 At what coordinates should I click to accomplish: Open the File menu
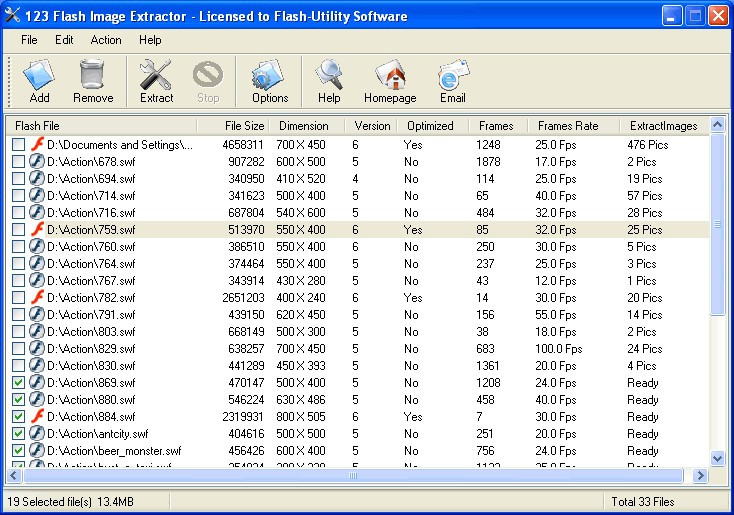pyautogui.click(x=29, y=40)
